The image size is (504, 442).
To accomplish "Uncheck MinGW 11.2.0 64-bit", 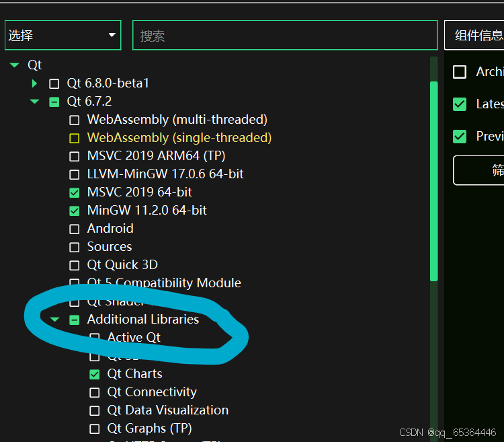I will (74, 211).
